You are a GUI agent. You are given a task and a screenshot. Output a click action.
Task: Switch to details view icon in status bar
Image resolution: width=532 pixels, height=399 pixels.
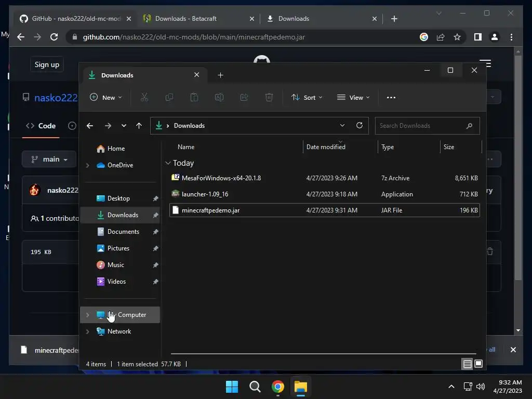pos(467,364)
